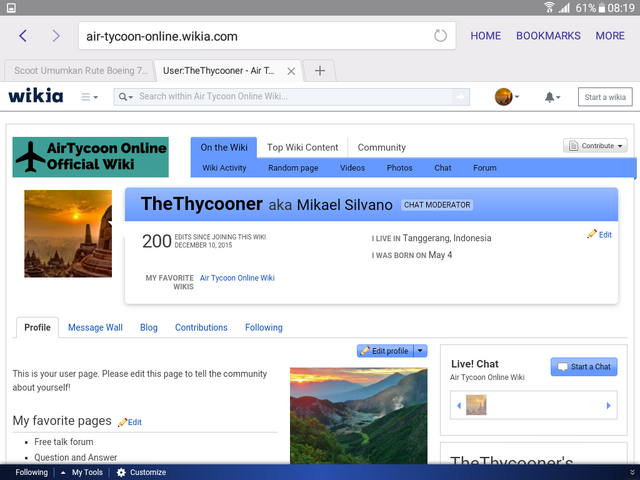Open the Air Tycoon Online Wiki favorite link
The height and width of the screenshot is (480, 640).
(237, 278)
